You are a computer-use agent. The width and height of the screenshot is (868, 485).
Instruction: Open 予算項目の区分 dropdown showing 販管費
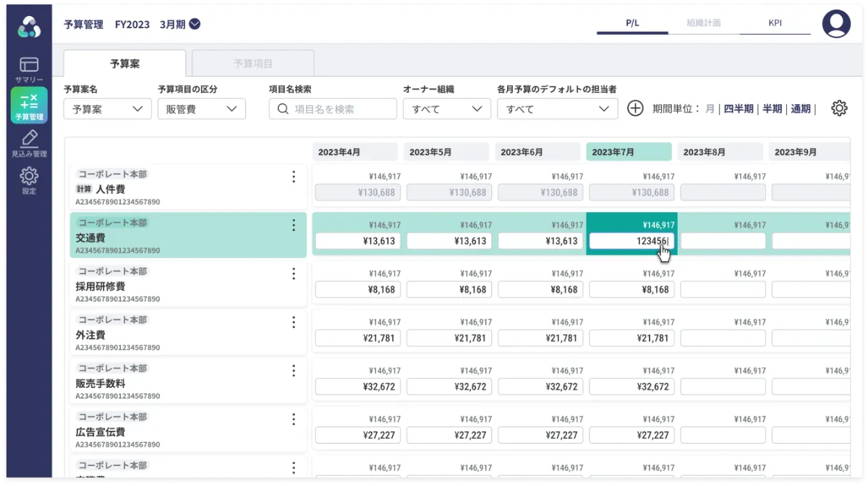[202, 109]
